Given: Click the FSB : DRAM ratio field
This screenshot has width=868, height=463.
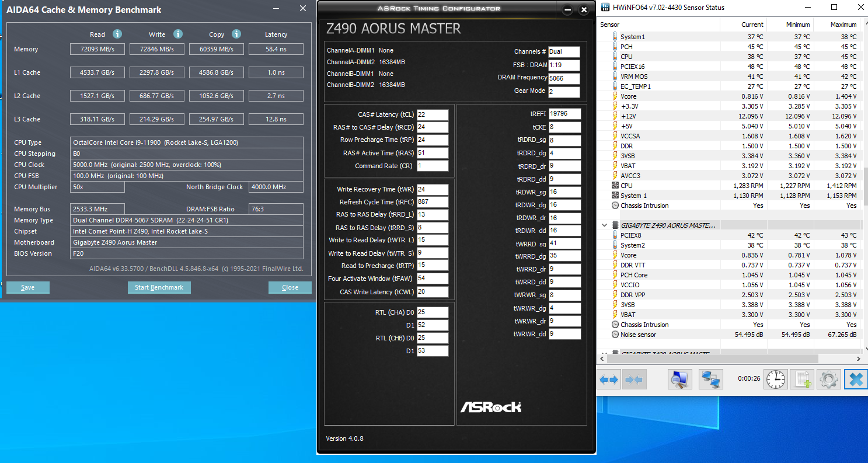Looking at the screenshot, I should (x=564, y=65).
